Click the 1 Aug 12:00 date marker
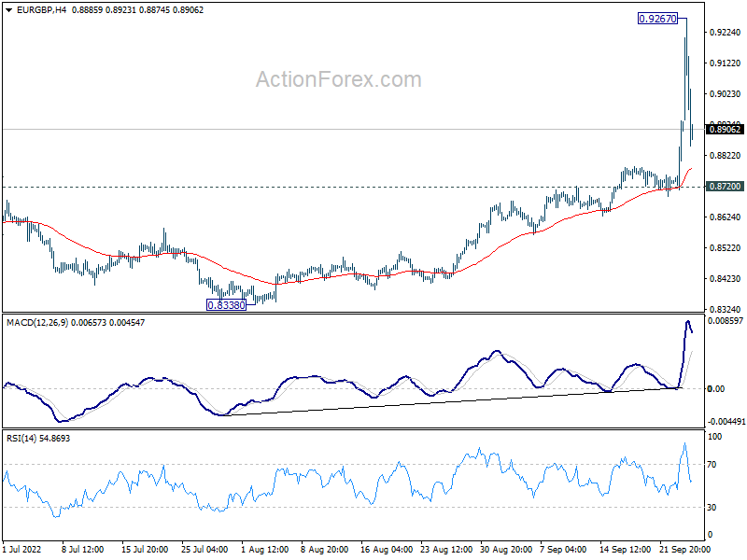The width and height of the screenshot is (747, 560). pyautogui.click(x=265, y=551)
